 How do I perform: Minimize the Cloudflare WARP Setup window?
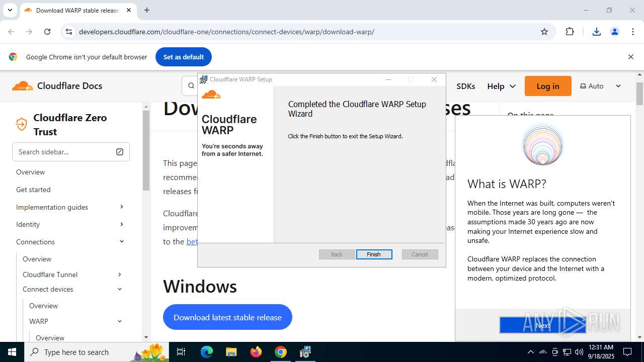point(388,79)
